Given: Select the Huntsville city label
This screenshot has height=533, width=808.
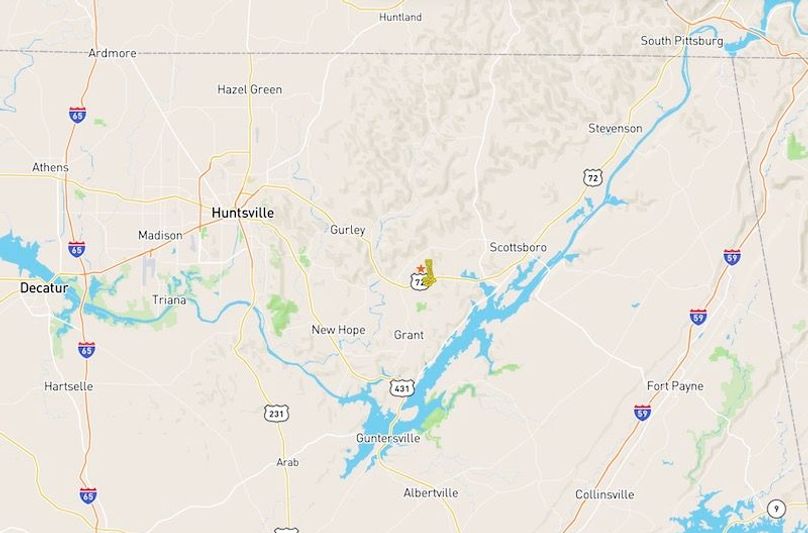Looking at the screenshot, I should 243,213.
